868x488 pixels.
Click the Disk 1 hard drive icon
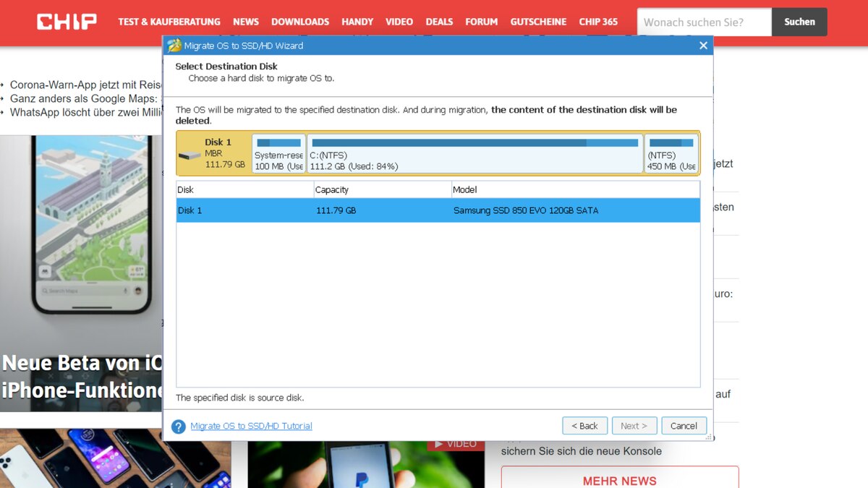pyautogui.click(x=190, y=155)
